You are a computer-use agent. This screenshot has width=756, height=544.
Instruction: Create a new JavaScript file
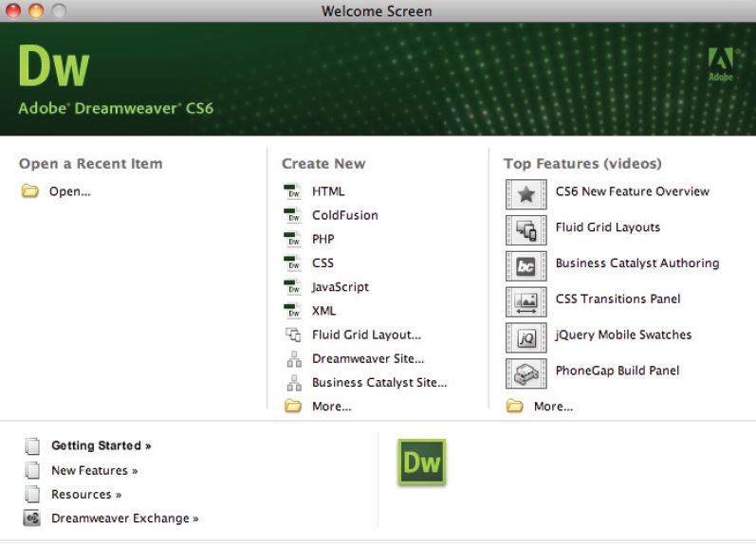341,287
